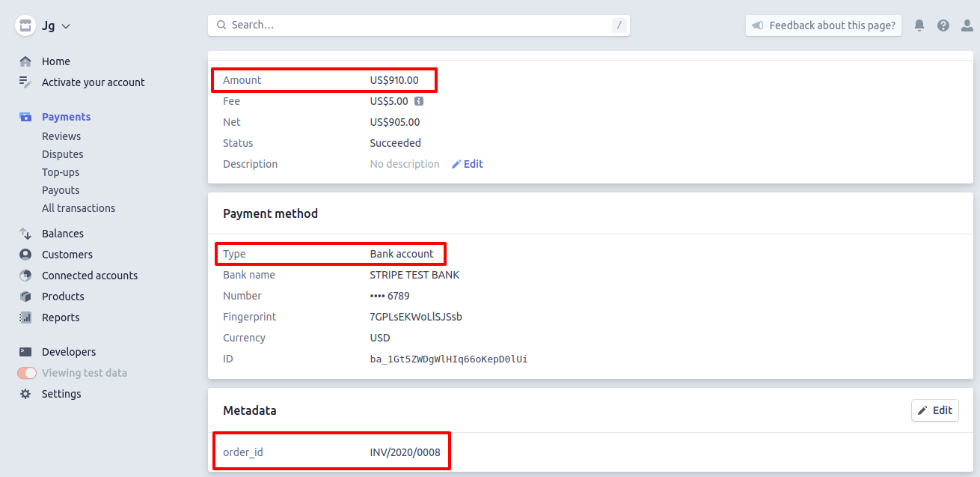The image size is (980, 477).
Task: Open the Balances menu item
Action: pyautogui.click(x=63, y=234)
